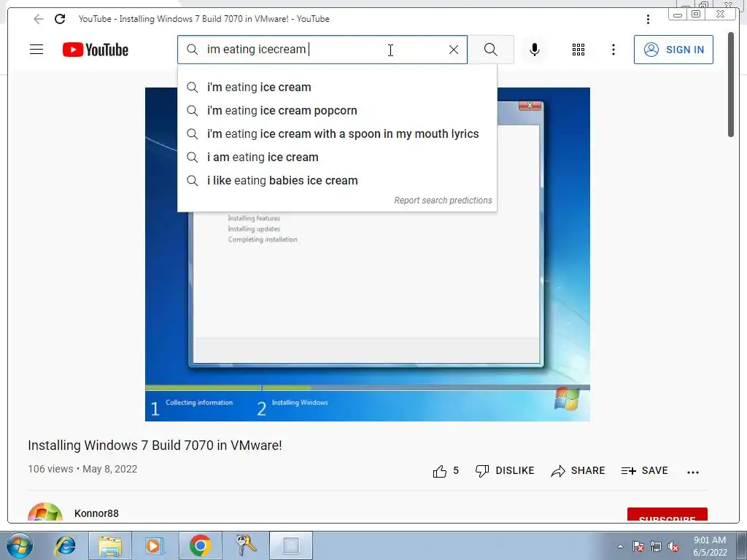Open Windows Media Player in taskbar
The width and height of the screenshot is (747, 560).
(x=154, y=545)
